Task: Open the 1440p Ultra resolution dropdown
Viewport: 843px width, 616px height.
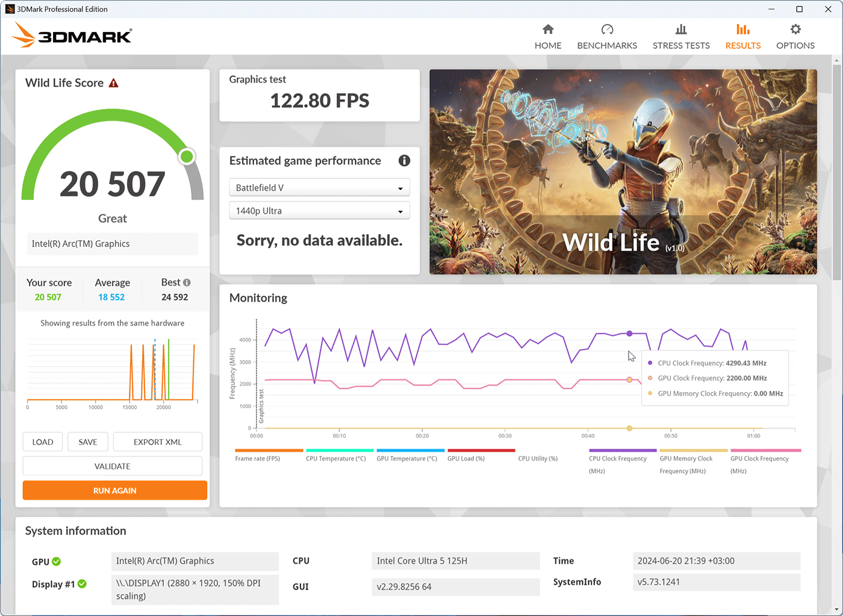Action: (x=319, y=211)
